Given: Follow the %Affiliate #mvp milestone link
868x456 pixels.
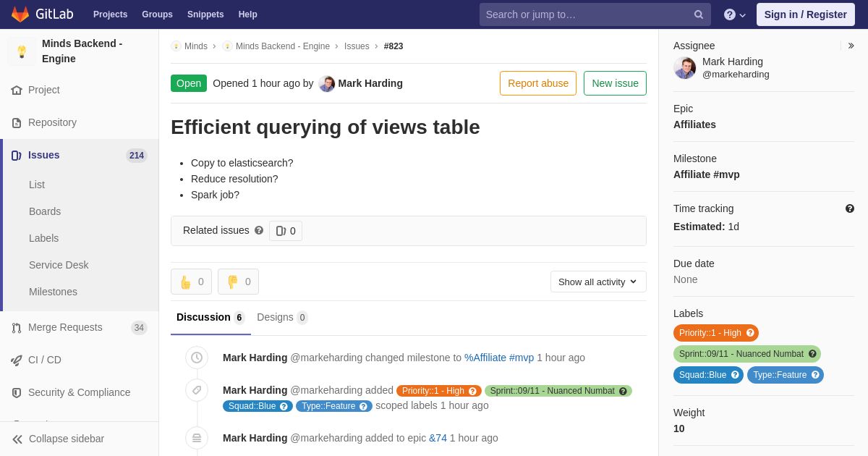Looking at the screenshot, I should pos(499,358).
